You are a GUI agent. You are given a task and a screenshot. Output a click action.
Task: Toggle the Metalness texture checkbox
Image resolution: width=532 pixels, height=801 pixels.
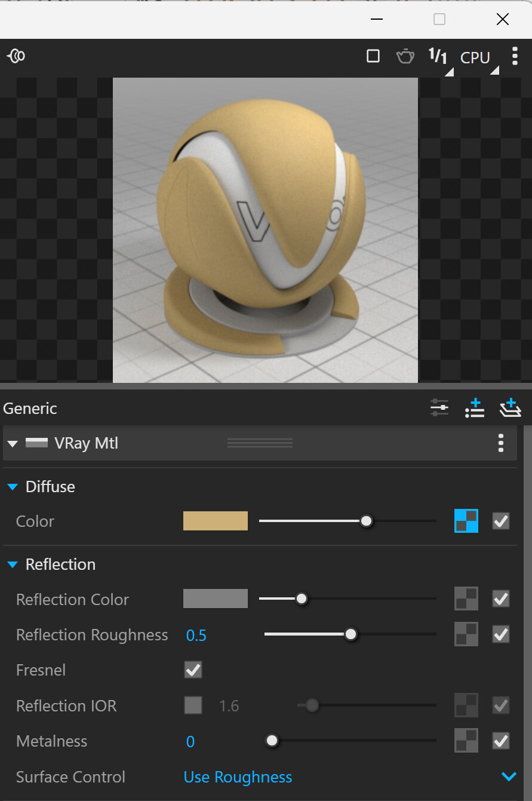tap(501, 741)
